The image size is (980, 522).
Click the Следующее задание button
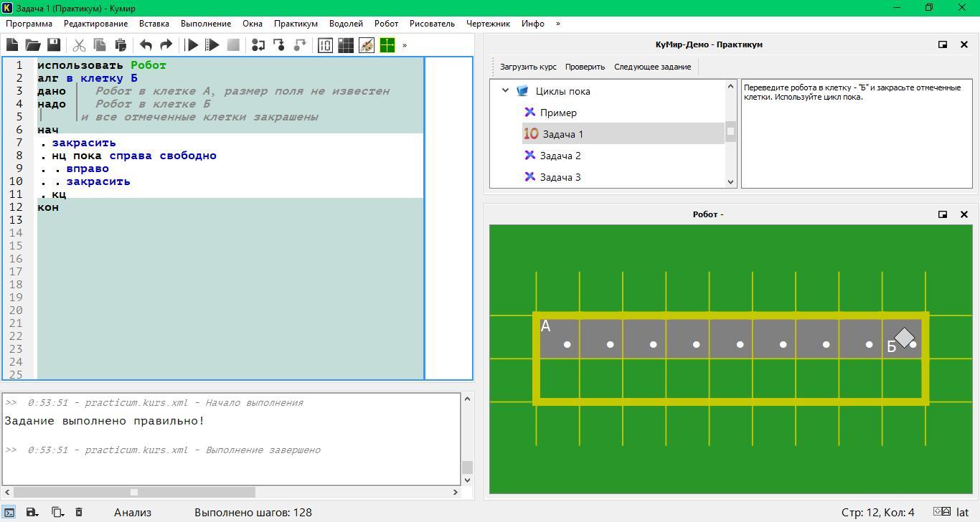[x=652, y=67]
